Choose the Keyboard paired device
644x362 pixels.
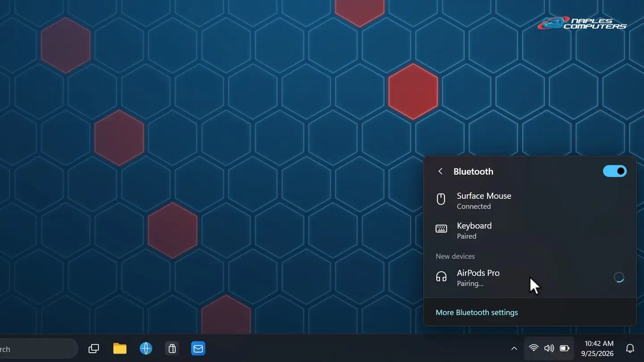tap(530, 231)
